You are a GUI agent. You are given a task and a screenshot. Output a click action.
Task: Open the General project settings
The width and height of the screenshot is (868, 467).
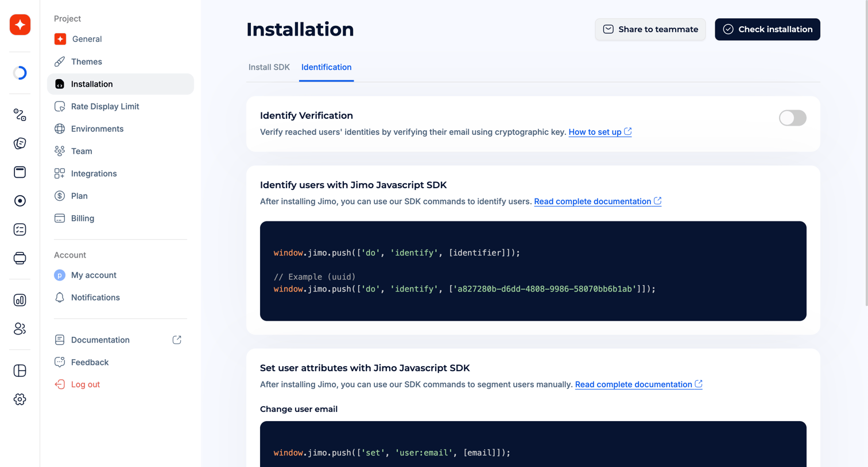(121, 39)
